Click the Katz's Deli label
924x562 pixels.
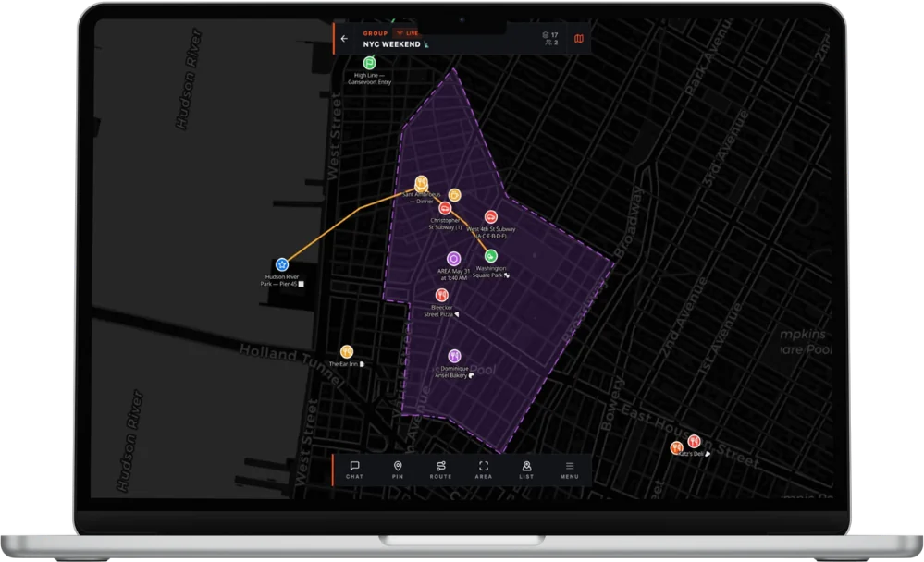click(693, 454)
